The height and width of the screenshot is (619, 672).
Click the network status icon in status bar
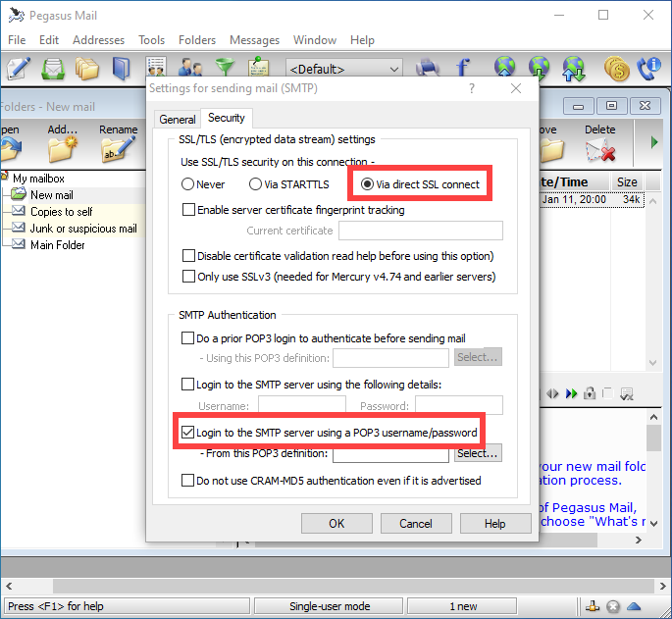(593, 606)
